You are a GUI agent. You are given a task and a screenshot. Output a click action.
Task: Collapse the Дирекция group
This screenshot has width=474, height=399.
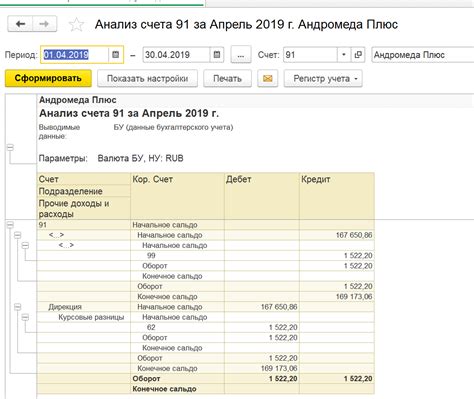(x=18, y=307)
